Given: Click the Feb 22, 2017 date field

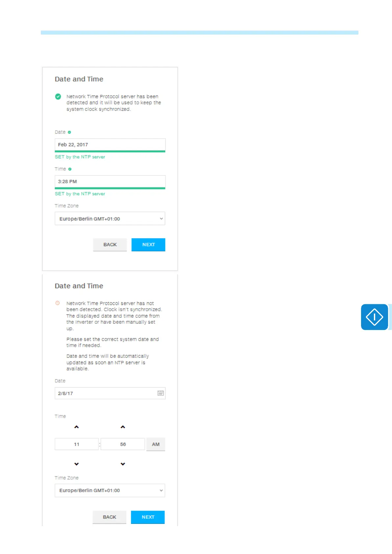Looking at the screenshot, I should click(110, 145).
